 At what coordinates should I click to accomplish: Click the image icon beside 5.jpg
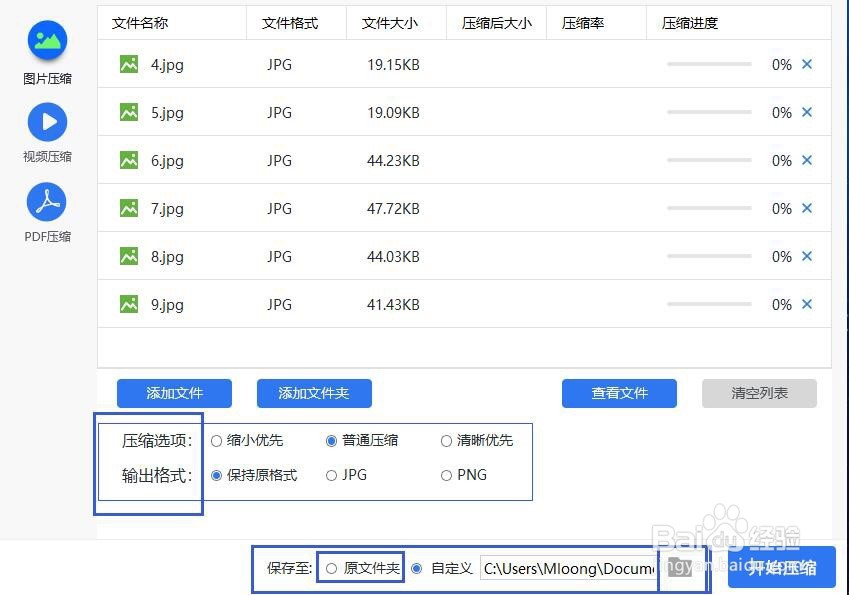coord(128,112)
